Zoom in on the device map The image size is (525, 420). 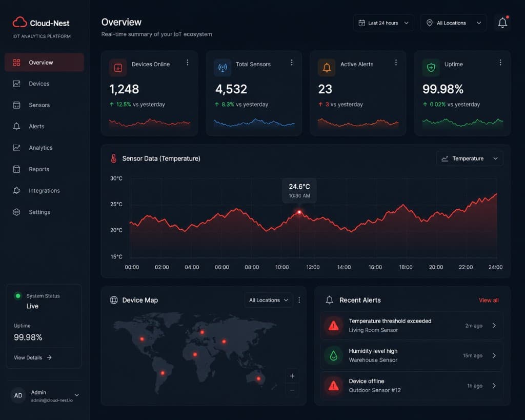coord(292,376)
